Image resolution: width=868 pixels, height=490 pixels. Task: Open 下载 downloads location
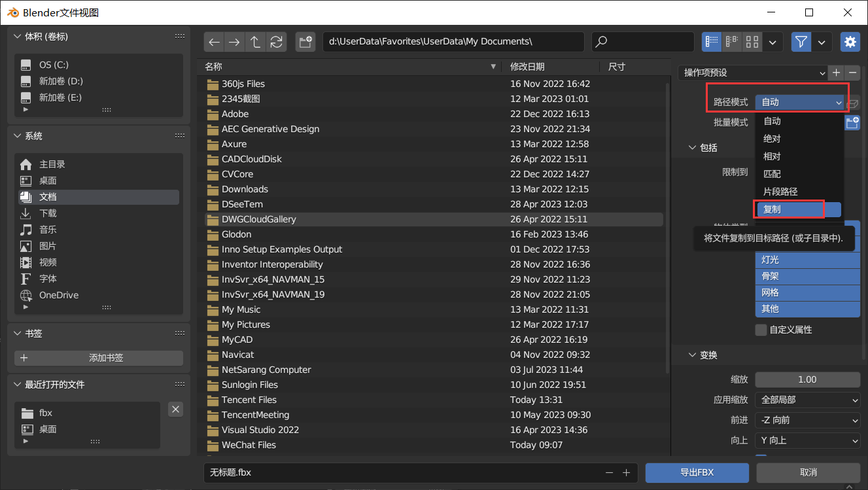click(98, 213)
